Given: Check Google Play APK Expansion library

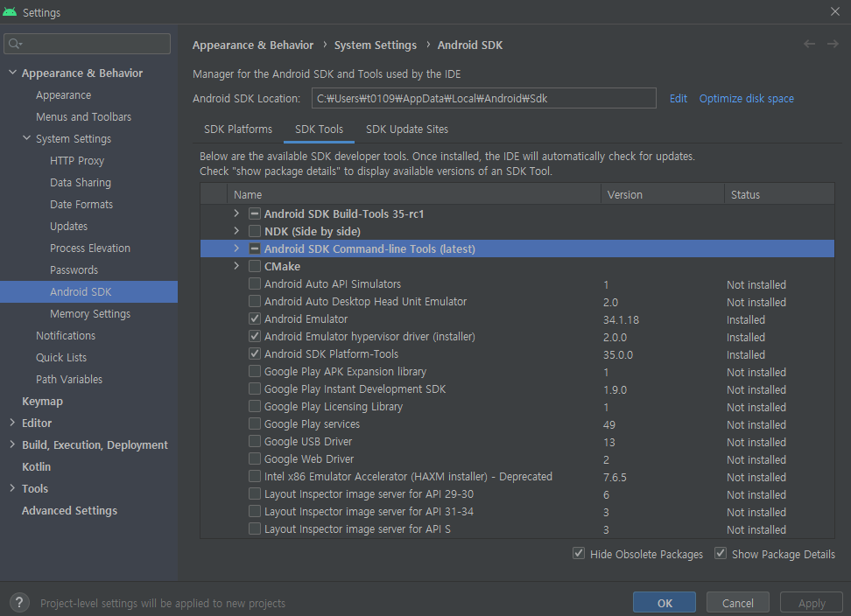Looking at the screenshot, I should (255, 372).
